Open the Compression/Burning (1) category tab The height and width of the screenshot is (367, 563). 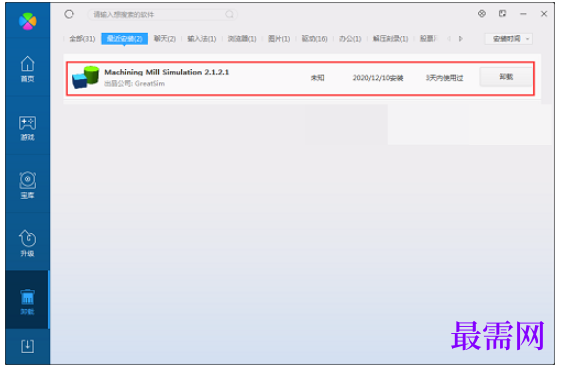pos(391,39)
